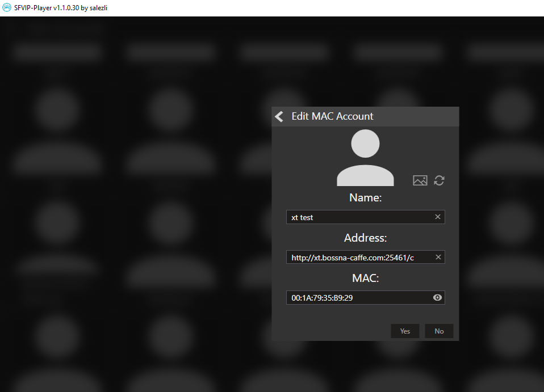544x392 pixels.
Task: Cancel edits with the No button
Action: tap(439, 331)
